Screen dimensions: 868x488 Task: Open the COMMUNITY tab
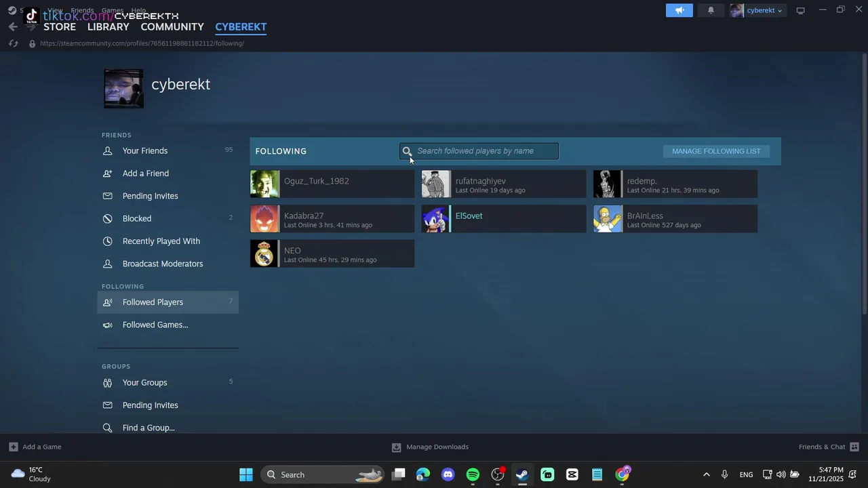point(172,26)
